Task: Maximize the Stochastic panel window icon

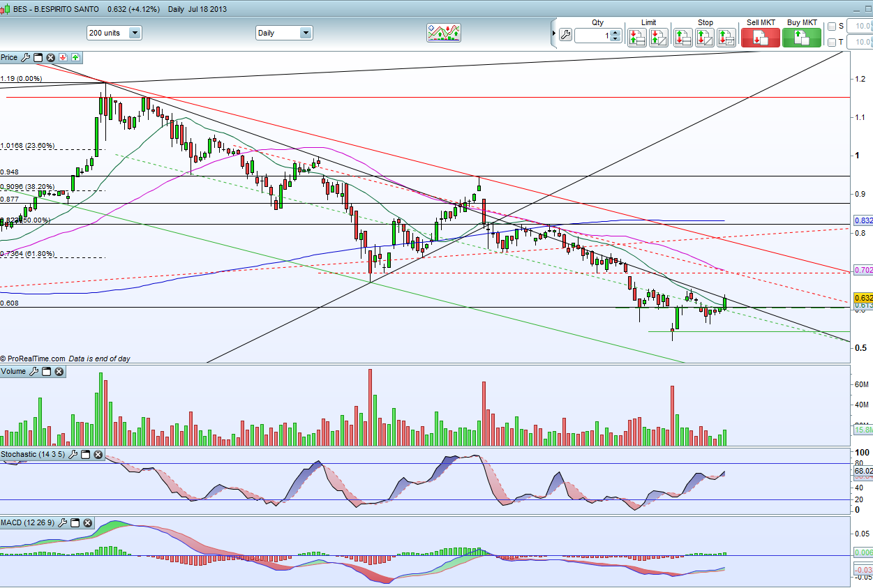Action: 86,455
